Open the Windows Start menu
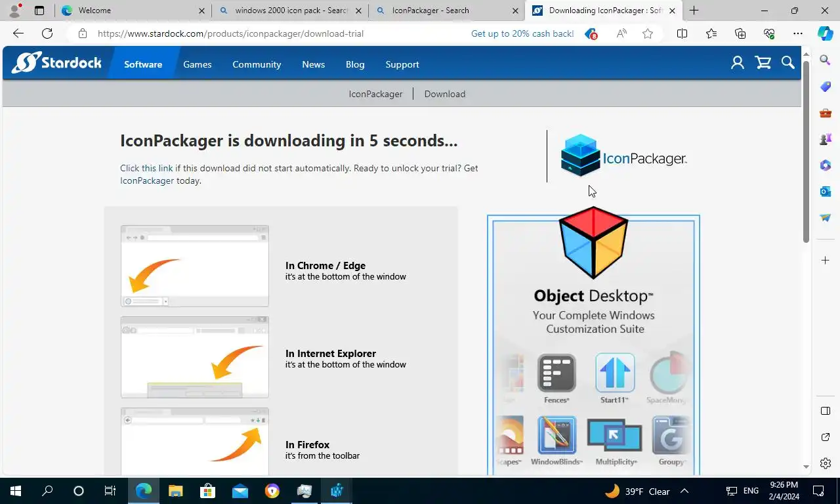The height and width of the screenshot is (504, 840). point(16,491)
